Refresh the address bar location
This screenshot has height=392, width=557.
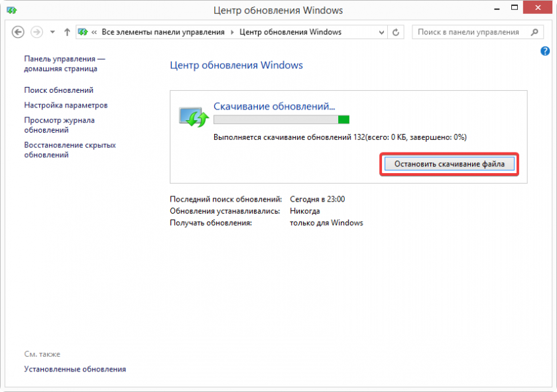[397, 32]
